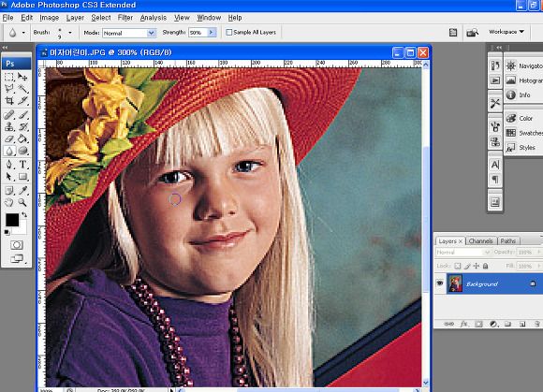
Task: Hide the Background layer with eye icon
Action: (440, 283)
